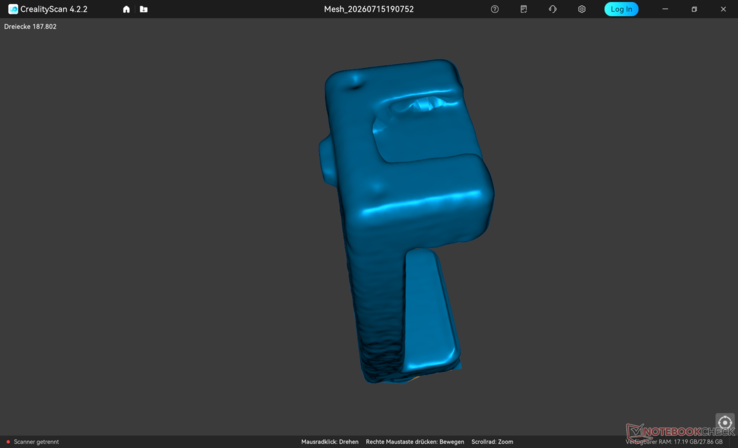Click the red scanner status dot

click(8, 442)
